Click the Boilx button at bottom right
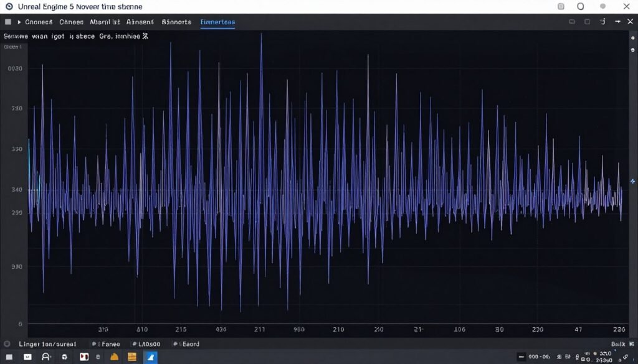Image resolution: width=638 pixels, height=364 pixels. pyautogui.click(x=617, y=343)
